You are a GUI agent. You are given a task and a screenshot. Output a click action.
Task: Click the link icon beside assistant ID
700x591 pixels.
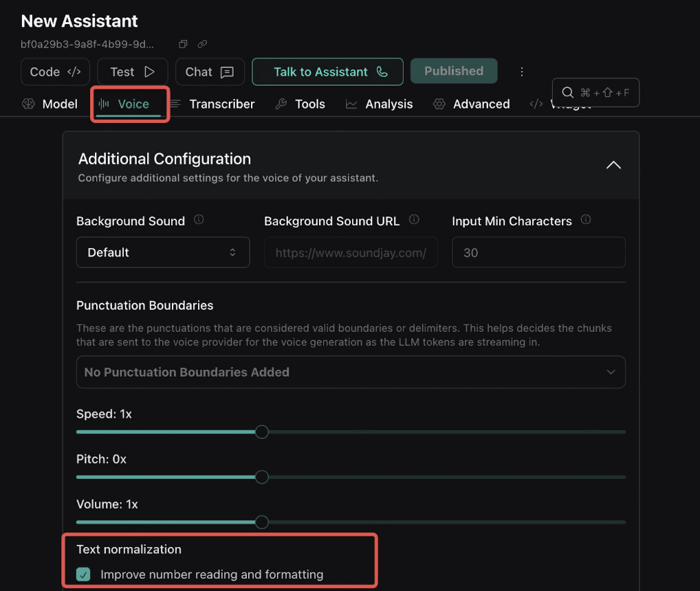(x=202, y=44)
